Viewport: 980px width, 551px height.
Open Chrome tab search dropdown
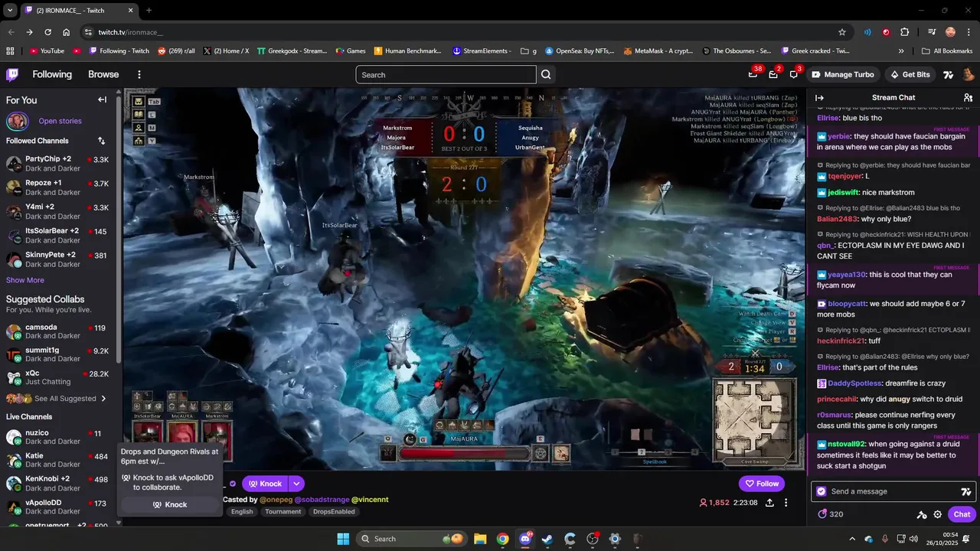click(10, 11)
